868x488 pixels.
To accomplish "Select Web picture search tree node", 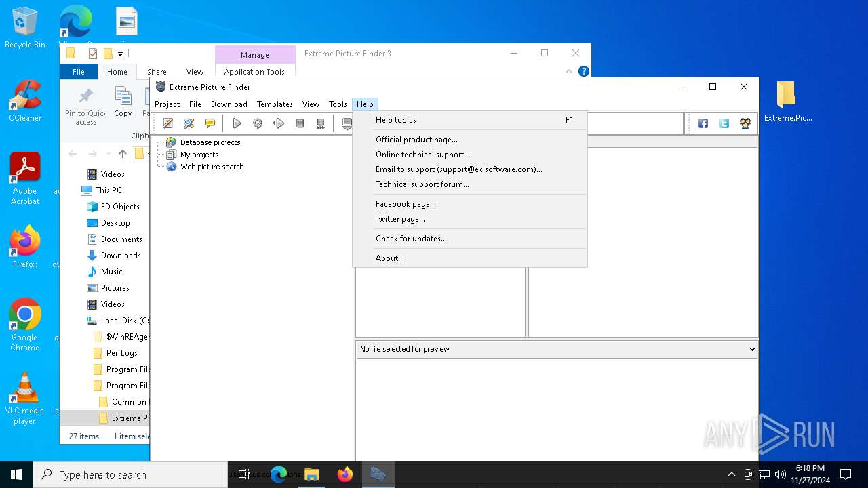I will 212,167.
